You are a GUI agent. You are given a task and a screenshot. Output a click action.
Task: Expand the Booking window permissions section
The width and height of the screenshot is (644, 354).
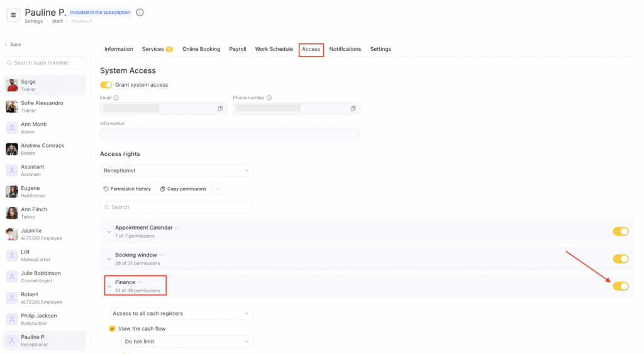coord(109,259)
